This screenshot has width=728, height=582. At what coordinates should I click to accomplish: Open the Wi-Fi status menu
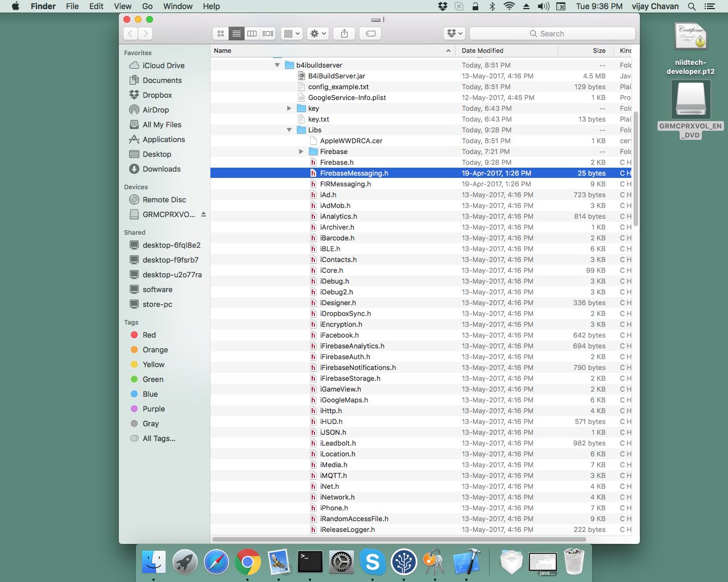click(x=509, y=6)
